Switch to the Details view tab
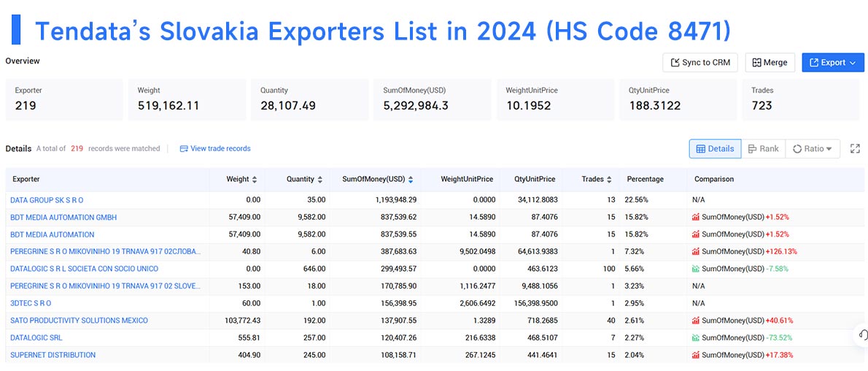This screenshot has height=371, width=868. [715, 149]
